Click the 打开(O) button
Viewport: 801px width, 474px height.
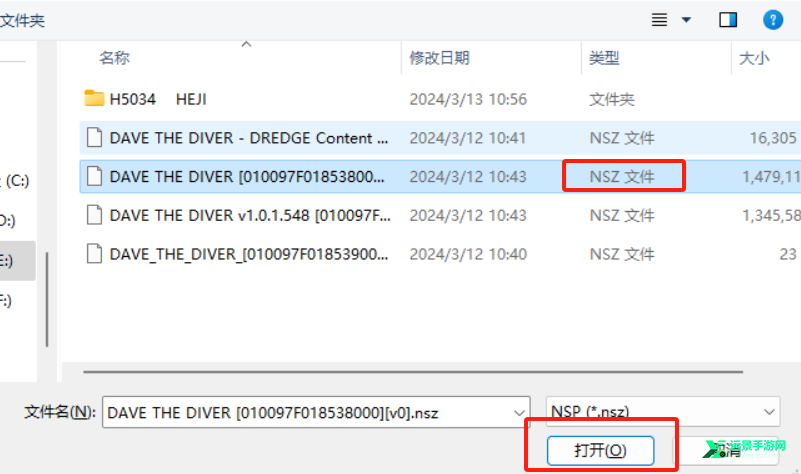[600, 451]
